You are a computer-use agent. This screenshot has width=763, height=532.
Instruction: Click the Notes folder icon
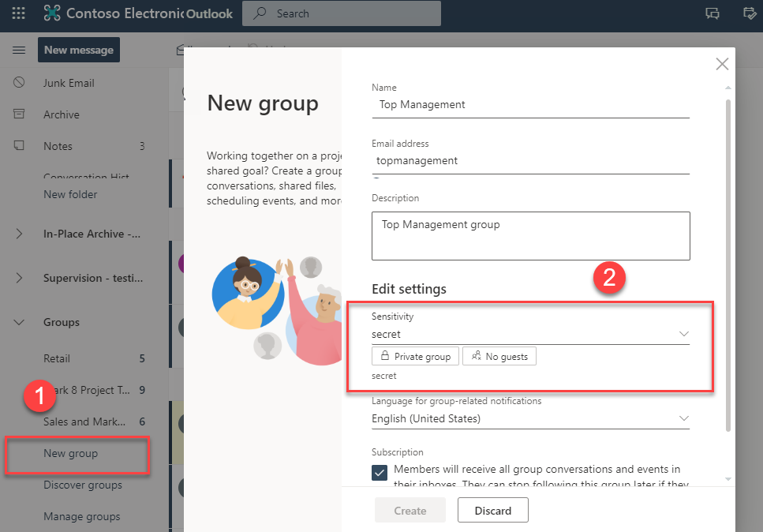click(19, 146)
